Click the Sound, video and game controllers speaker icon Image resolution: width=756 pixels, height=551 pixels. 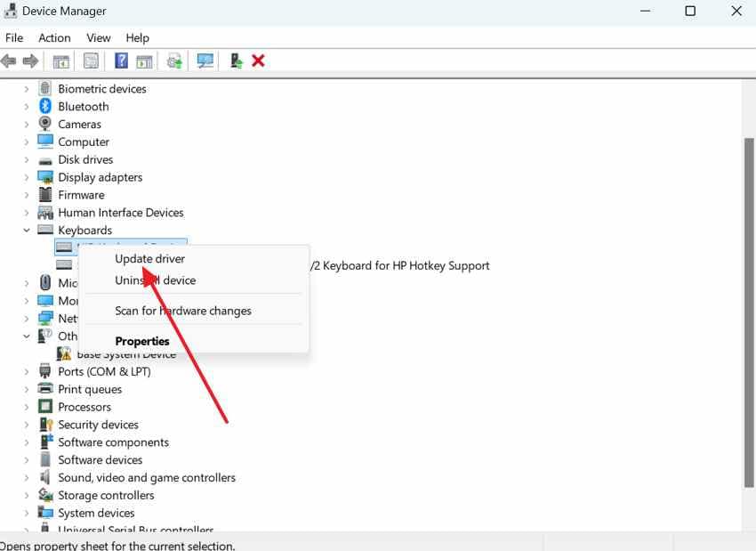(45, 477)
